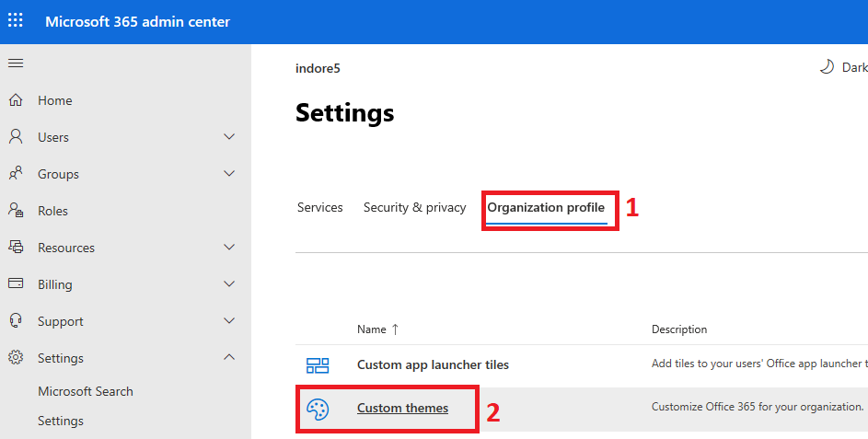Click the Billing card icon
Image resolution: width=868 pixels, height=439 pixels.
[x=16, y=284]
